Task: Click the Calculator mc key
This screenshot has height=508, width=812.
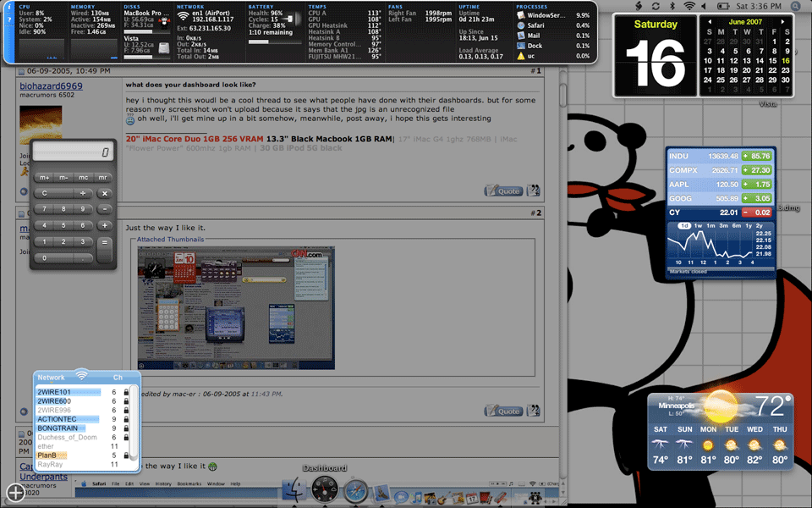Action: coord(84,177)
